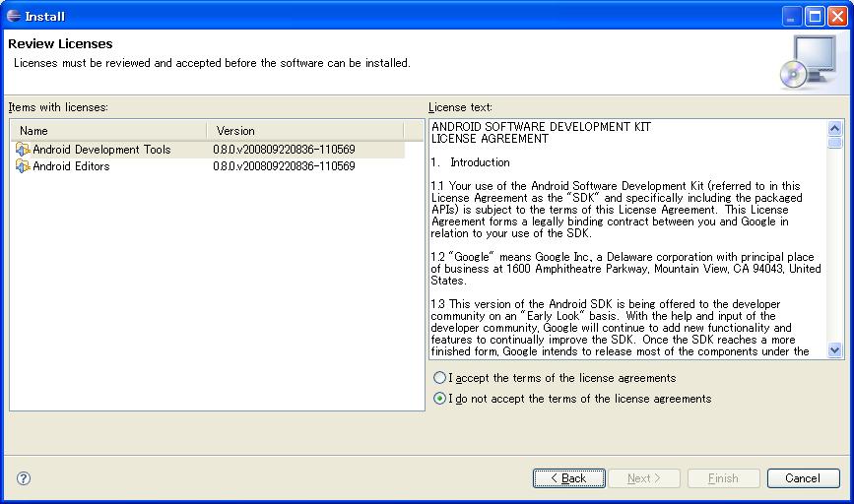Image resolution: width=854 pixels, height=504 pixels.
Task: Select the Android Development Tools row
Action: coord(208,149)
